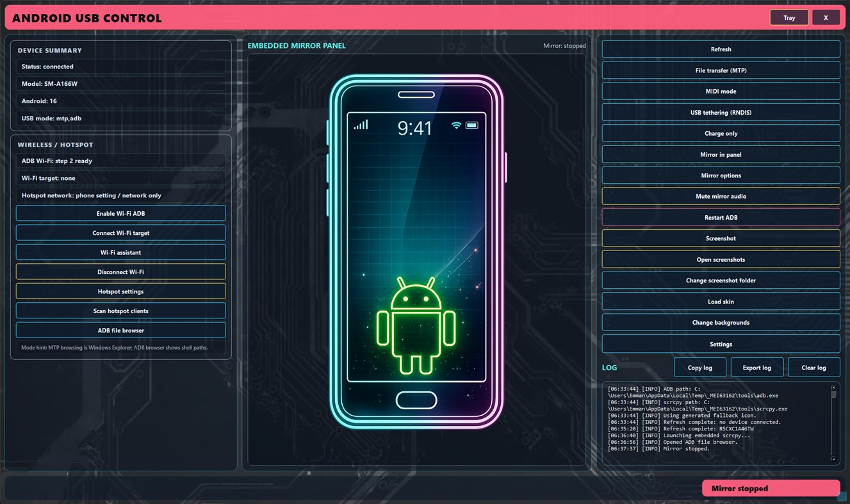Click the log scrollbar up arrow
850x504 pixels.
[x=833, y=387]
